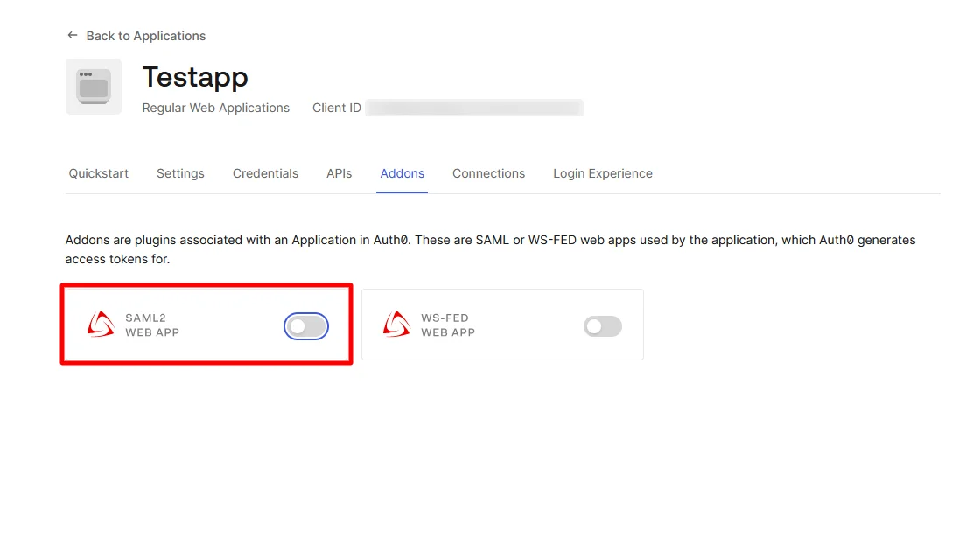Select the Credentials tab
Screen dimensions: 973x560
click(265, 173)
